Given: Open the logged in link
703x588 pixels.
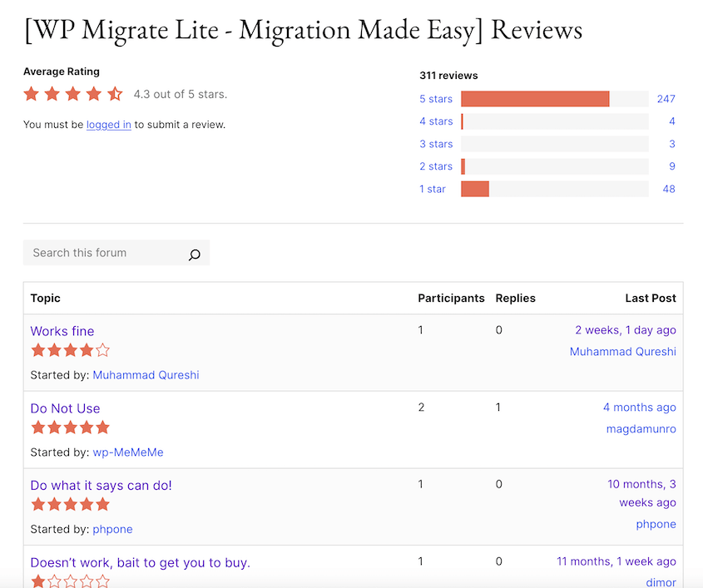Looking at the screenshot, I should click(x=108, y=124).
